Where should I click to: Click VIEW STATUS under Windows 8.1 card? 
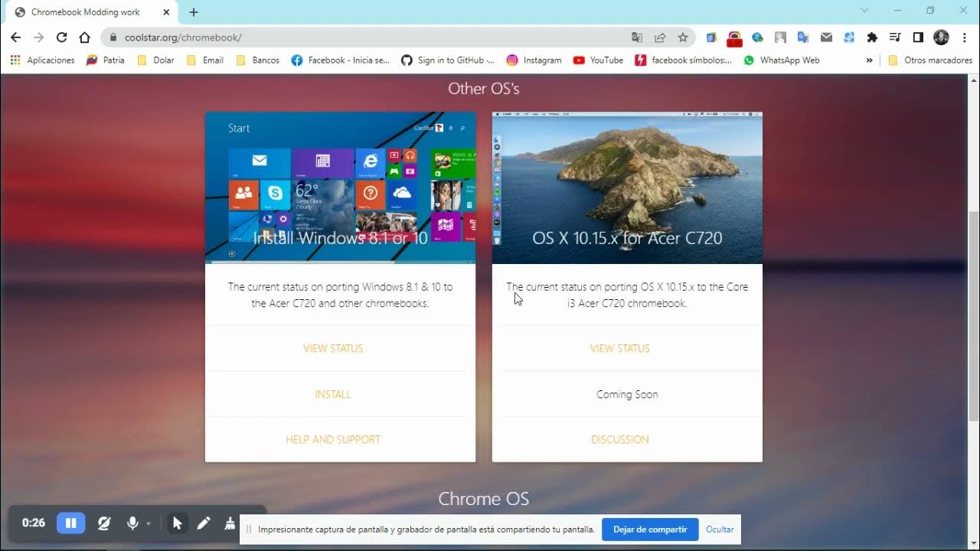tap(333, 348)
